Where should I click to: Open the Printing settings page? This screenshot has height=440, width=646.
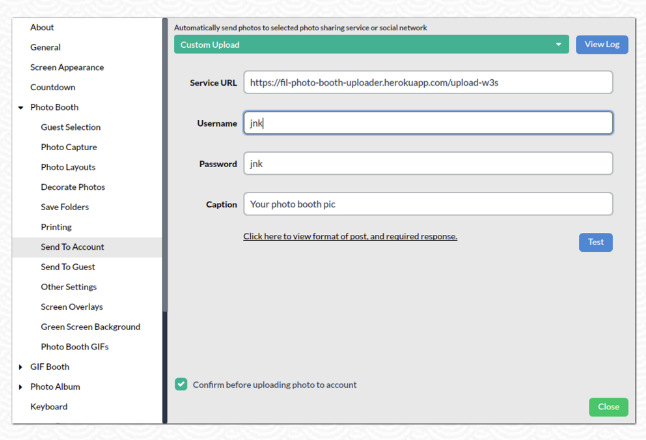56,227
